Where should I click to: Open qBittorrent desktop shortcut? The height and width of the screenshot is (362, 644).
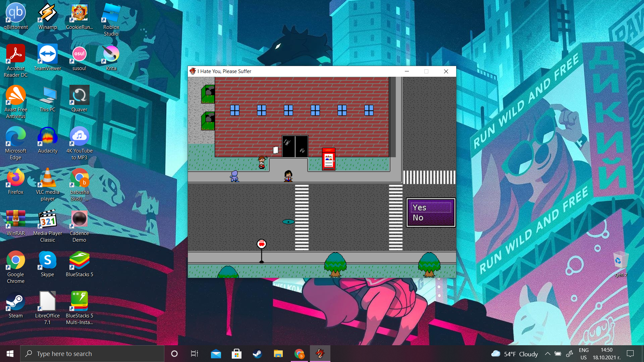[16, 16]
